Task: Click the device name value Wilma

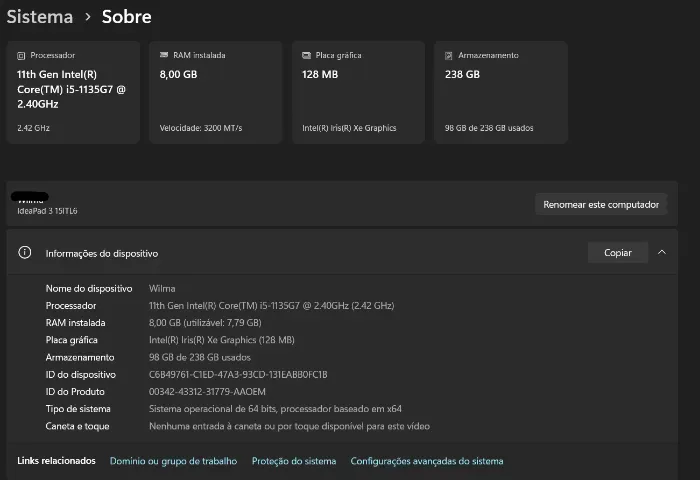Action: [162, 289]
